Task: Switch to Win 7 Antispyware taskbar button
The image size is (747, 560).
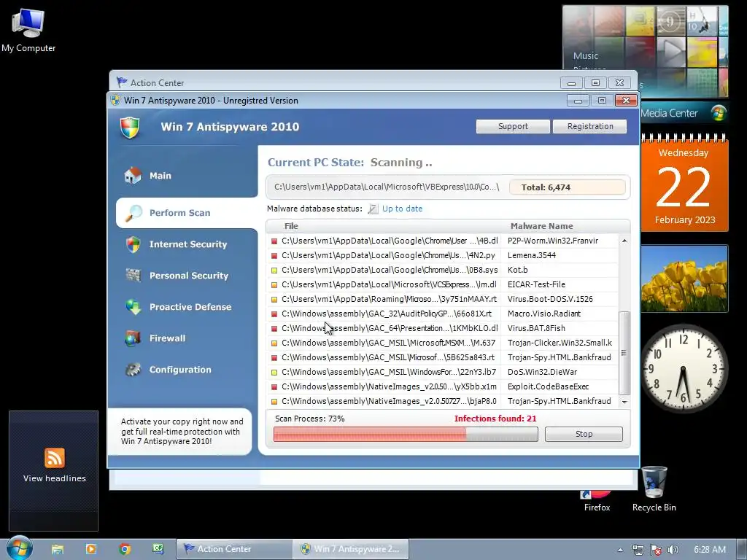Action: (x=351, y=549)
